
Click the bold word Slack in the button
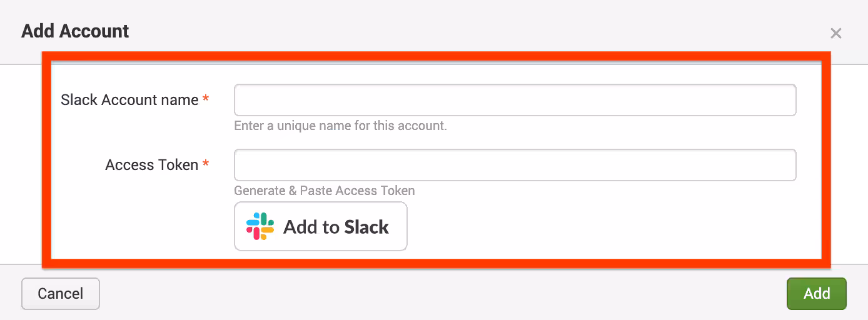(x=366, y=227)
